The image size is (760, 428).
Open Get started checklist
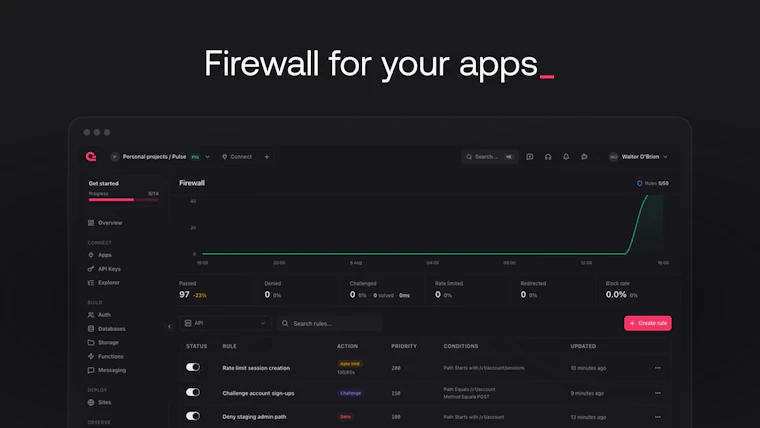click(x=123, y=191)
